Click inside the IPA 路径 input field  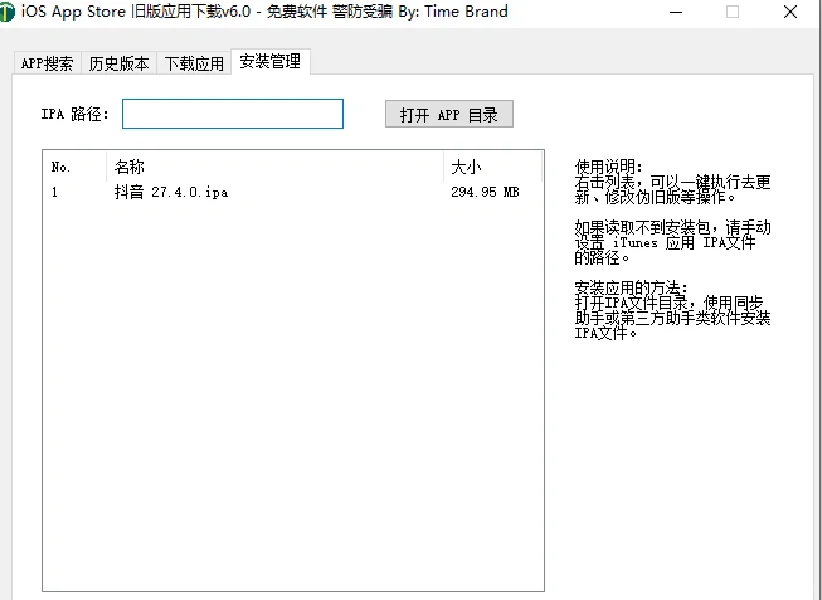pos(232,114)
